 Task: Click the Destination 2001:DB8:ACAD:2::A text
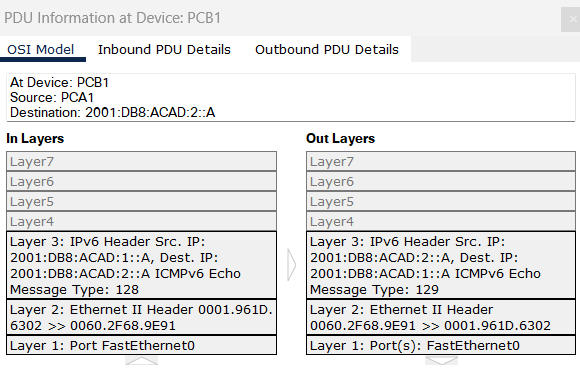112,112
